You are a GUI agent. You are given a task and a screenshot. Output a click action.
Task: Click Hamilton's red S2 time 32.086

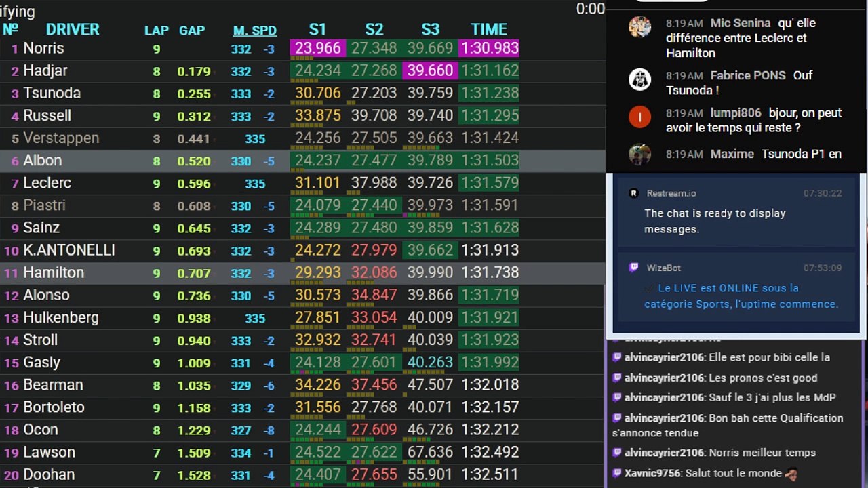coord(374,272)
